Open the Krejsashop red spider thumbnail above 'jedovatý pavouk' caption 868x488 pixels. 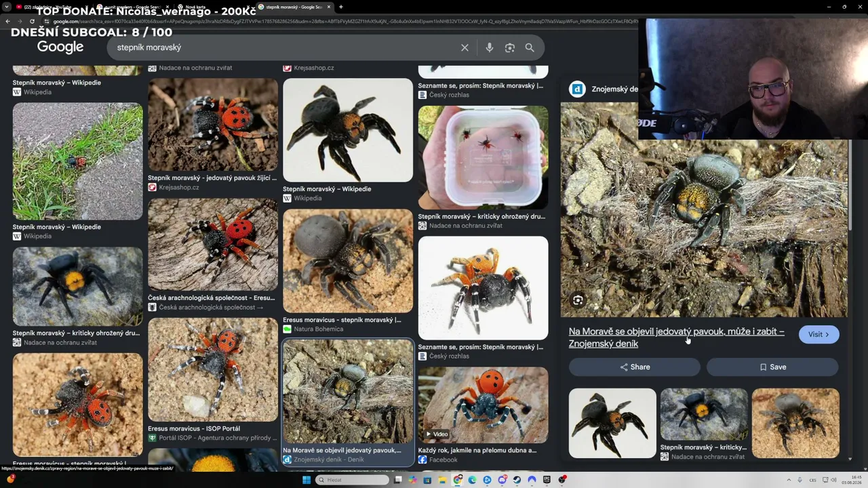pyautogui.click(x=213, y=125)
